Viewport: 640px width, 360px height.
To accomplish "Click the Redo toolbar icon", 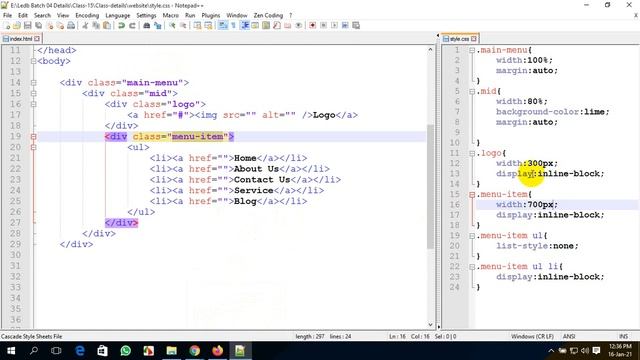I will tap(132, 25).
